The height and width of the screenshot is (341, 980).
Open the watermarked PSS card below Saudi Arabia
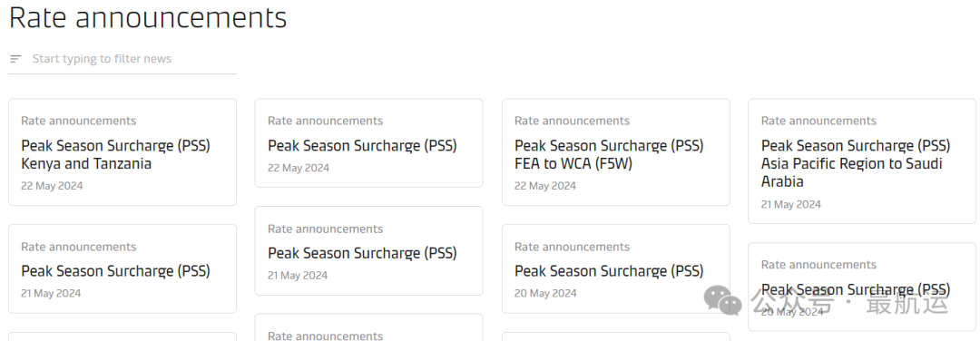862,287
